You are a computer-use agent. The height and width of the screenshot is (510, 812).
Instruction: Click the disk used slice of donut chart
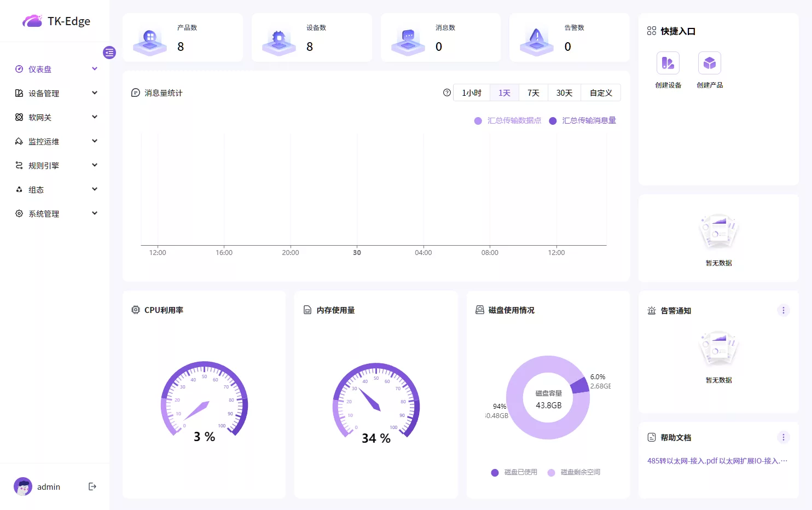(579, 386)
